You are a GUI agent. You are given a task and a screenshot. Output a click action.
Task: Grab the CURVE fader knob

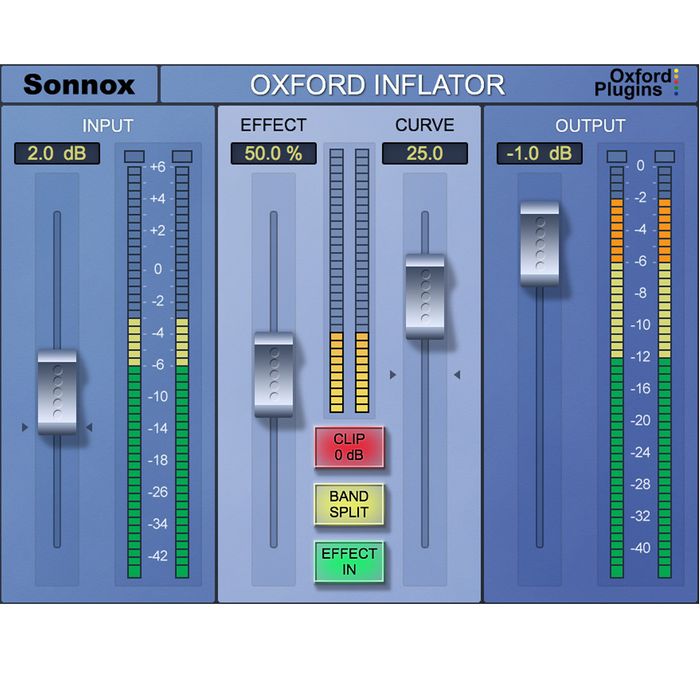tap(424, 296)
